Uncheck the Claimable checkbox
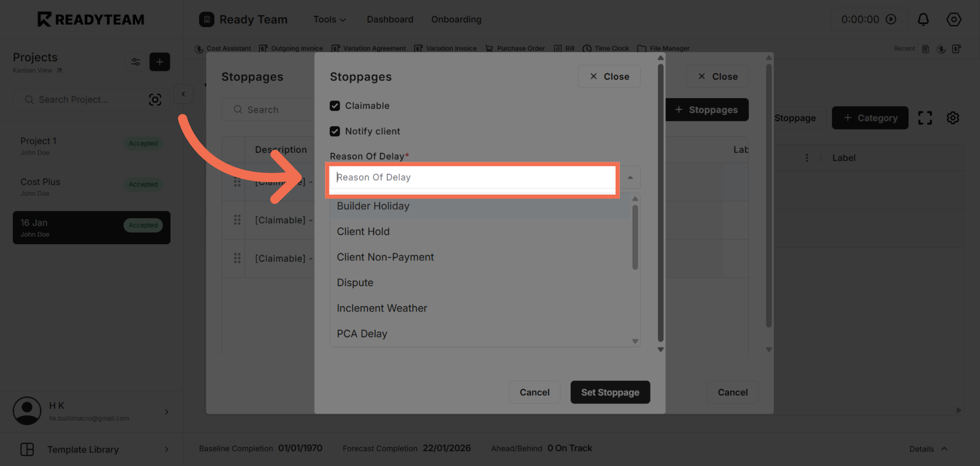 [335, 105]
